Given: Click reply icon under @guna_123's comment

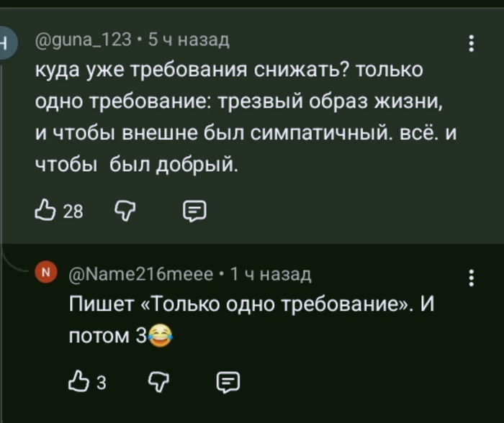Looking at the screenshot, I should point(194,211).
